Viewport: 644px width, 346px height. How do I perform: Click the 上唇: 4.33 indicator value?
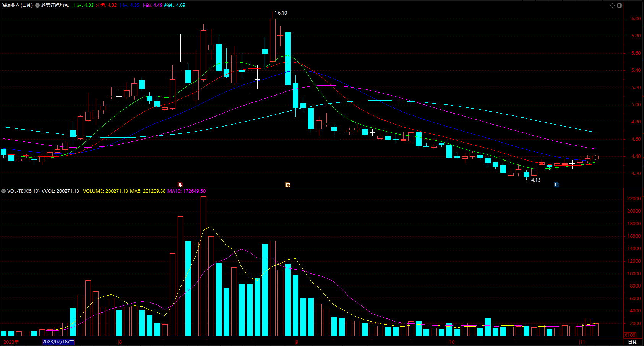(83, 5)
